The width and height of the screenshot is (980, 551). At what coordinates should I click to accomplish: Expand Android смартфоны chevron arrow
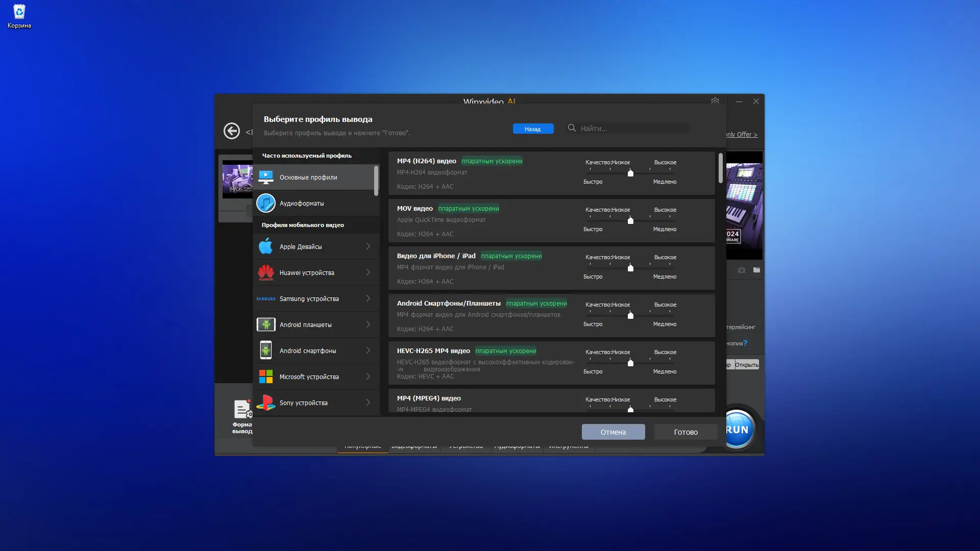pos(368,350)
